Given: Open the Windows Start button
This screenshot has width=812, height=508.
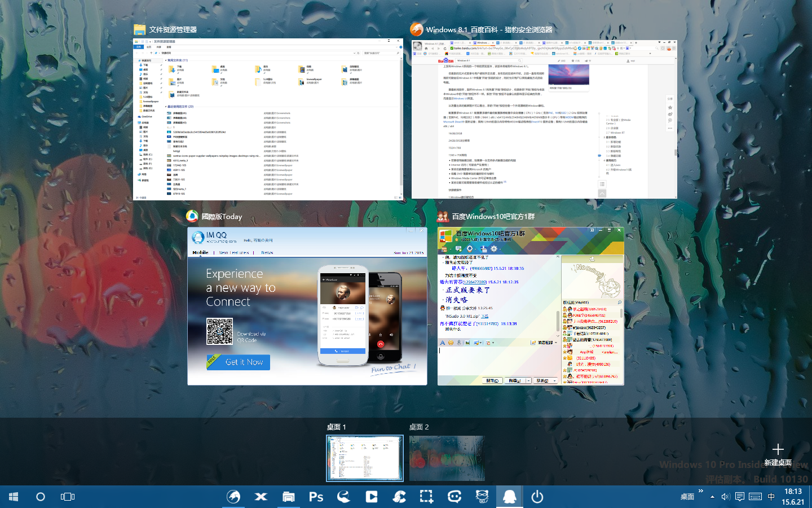Looking at the screenshot, I should coord(14,497).
